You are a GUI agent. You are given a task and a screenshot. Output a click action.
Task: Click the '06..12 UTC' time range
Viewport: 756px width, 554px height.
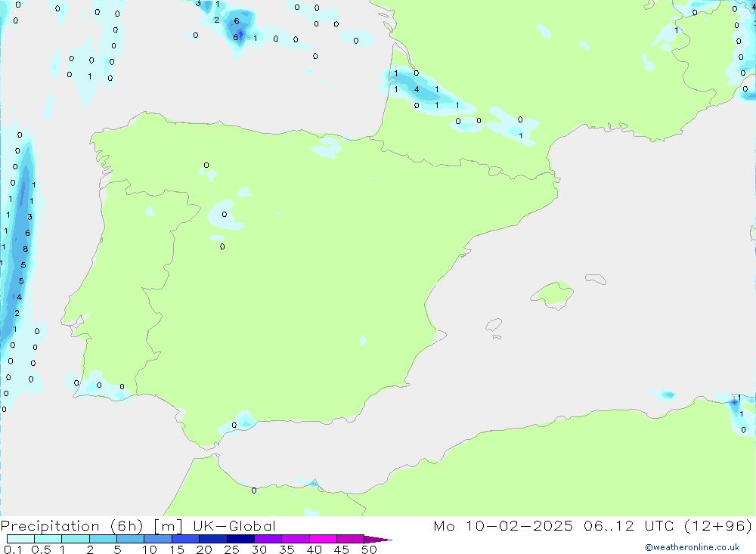628,525
